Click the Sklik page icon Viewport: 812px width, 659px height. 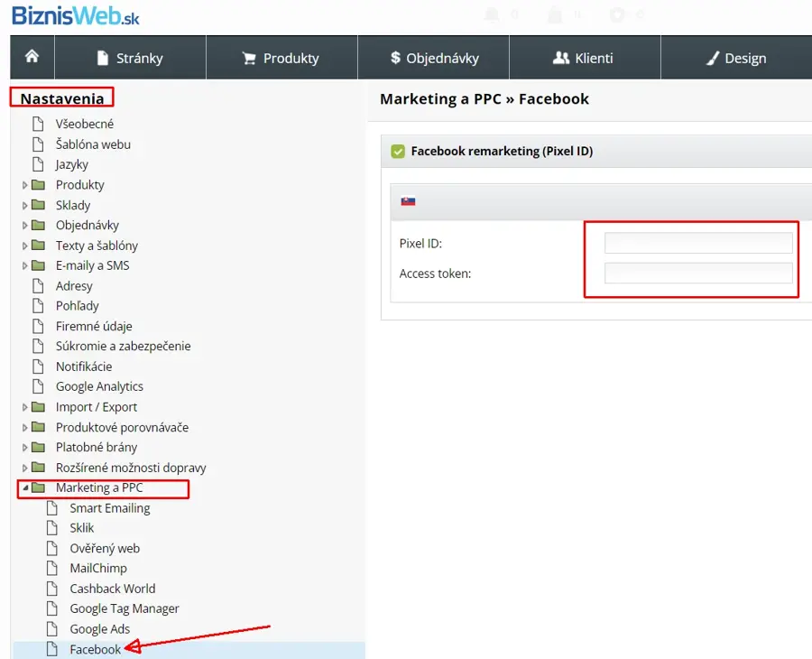coord(51,528)
